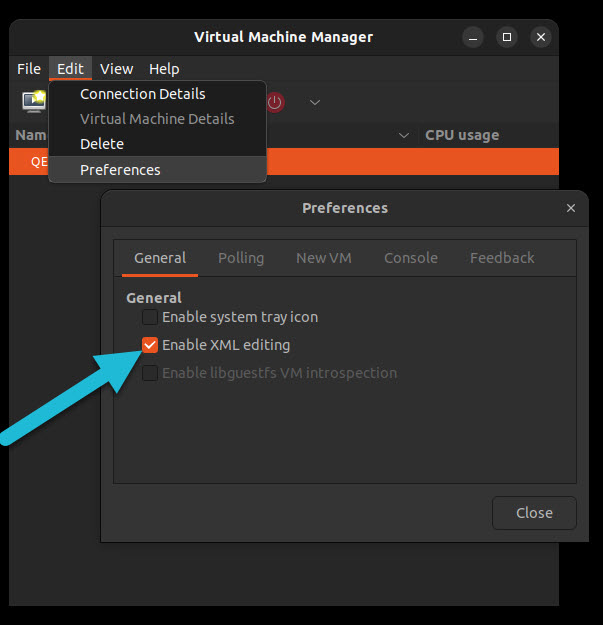This screenshot has height=625, width=603.
Task: Open the dropdown arrow beside the power icon
Action: [x=315, y=102]
